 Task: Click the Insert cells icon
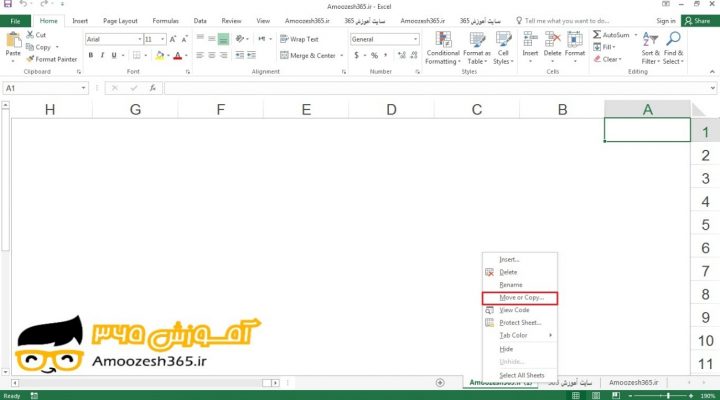pos(530,41)
